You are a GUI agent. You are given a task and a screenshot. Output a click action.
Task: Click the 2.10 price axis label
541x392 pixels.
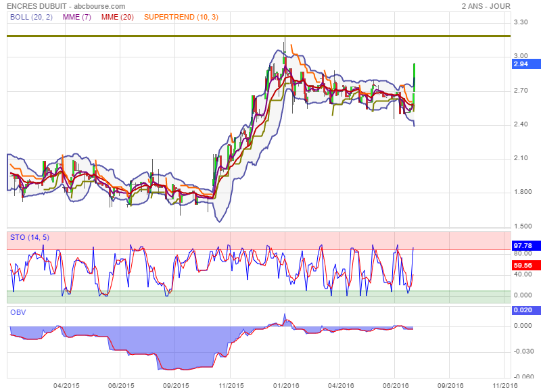click(521, 158)
